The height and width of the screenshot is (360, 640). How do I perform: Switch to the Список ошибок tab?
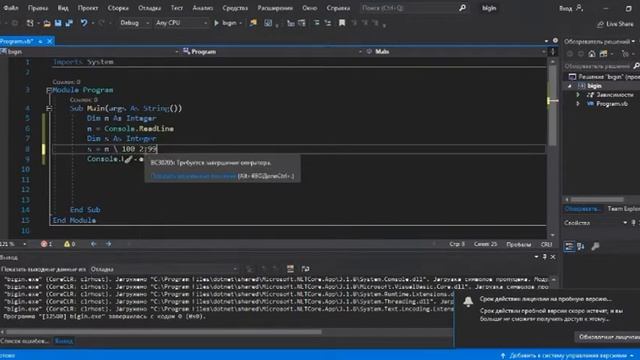[24, 341]
